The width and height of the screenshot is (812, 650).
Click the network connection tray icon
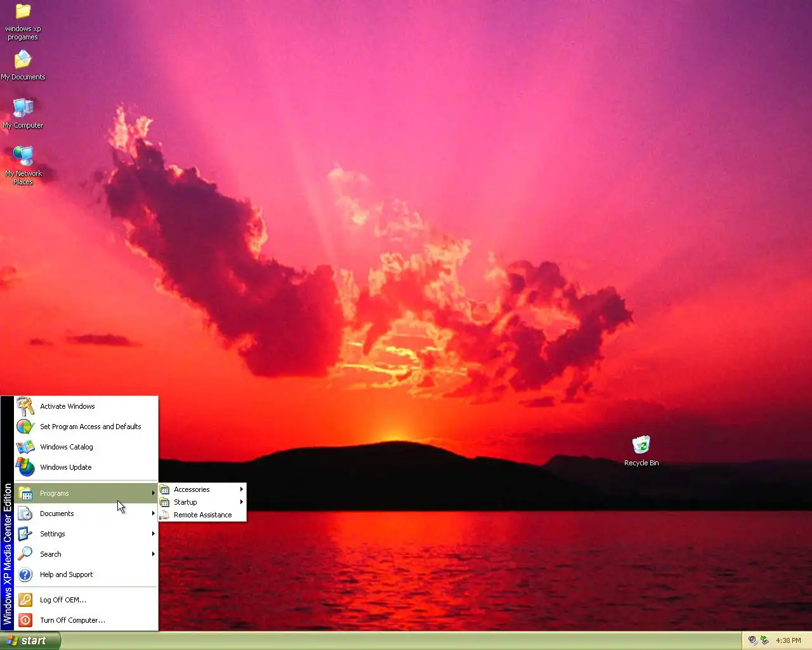point(764,640)
